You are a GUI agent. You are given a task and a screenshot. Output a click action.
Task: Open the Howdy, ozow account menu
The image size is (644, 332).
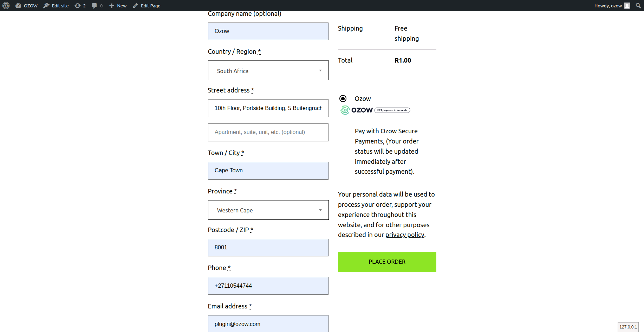click(608, 6)
